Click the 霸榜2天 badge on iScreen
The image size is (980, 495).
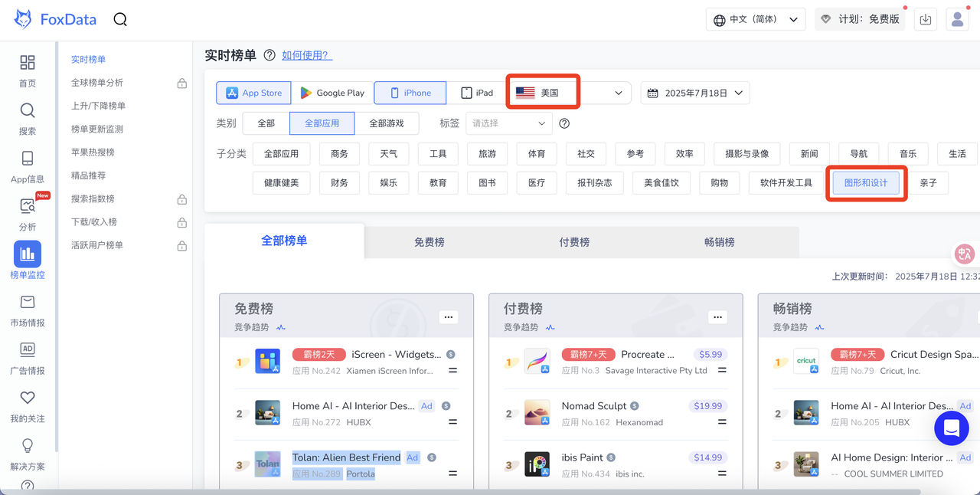pyautogui.click(x=319, y=355)
